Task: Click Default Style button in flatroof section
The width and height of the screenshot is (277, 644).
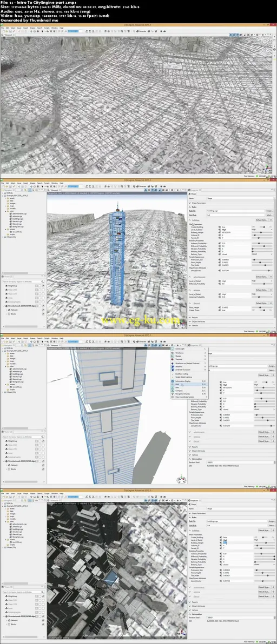Action: [262, 303]
